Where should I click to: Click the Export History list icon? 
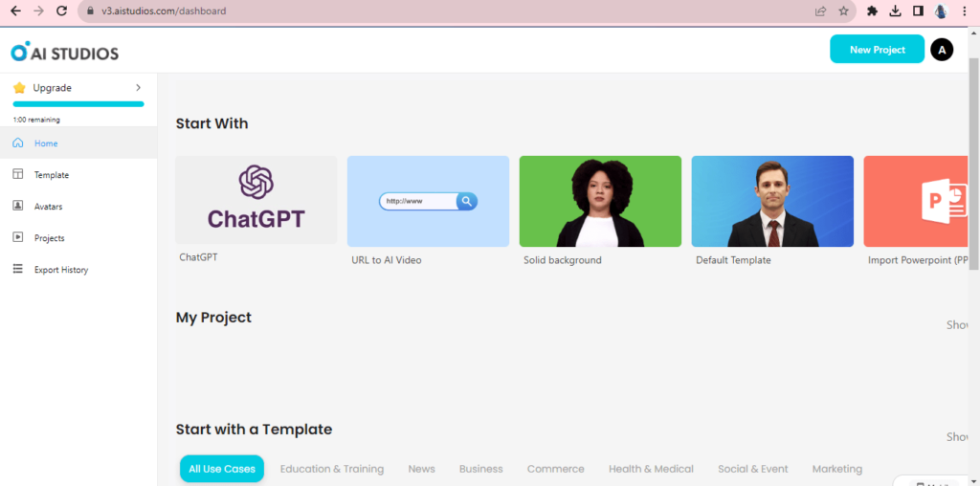17,269
